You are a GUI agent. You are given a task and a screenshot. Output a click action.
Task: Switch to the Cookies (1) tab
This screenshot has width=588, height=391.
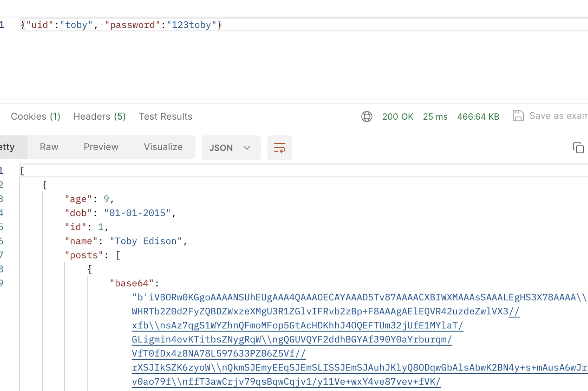click(36, 117)
